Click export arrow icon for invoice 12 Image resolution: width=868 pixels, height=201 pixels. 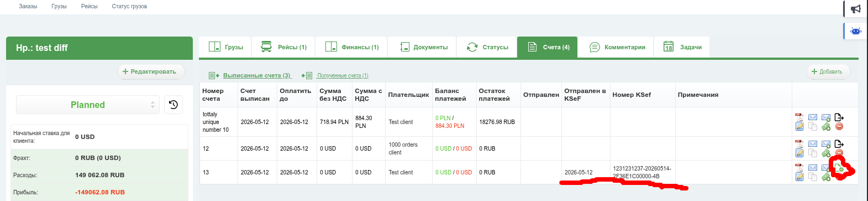click(x=839, y=143)
